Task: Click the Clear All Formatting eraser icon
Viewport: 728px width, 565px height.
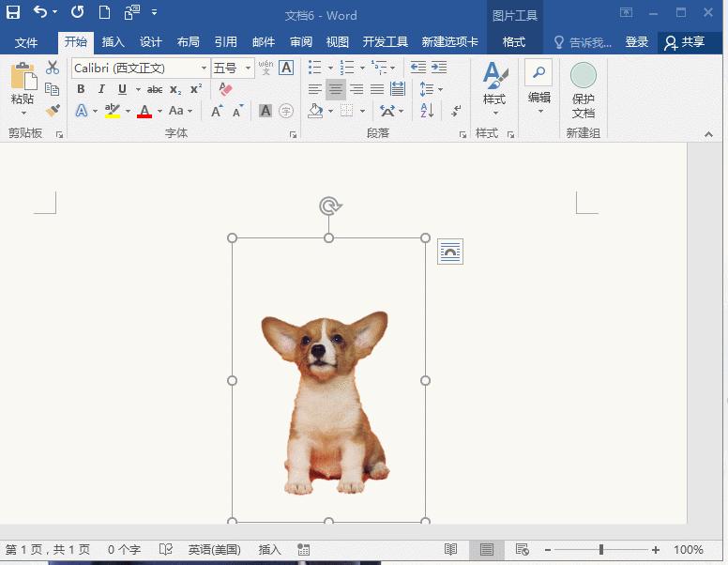Action: coord(225,89)
